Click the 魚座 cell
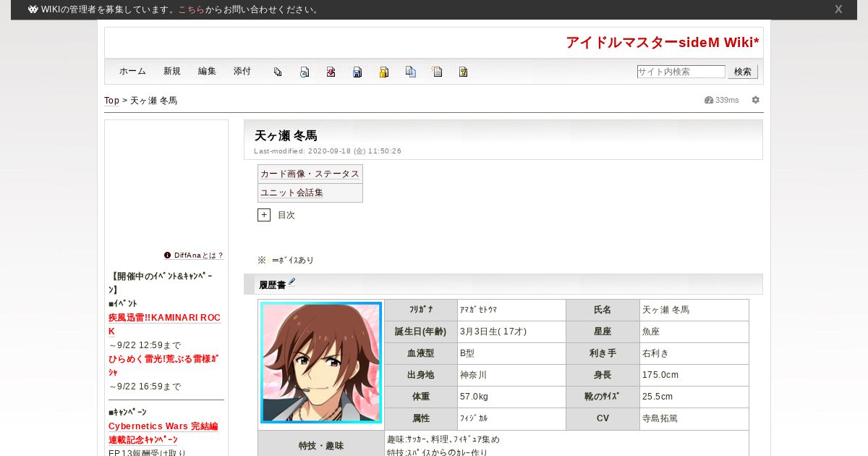The image size is (868, 456). (x=694, y=332)
